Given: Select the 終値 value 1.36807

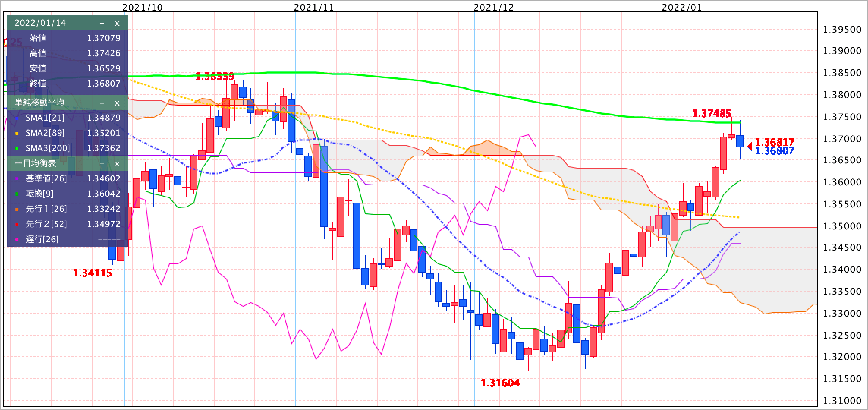Looking at the screenshot, I should tap(104, 84).
